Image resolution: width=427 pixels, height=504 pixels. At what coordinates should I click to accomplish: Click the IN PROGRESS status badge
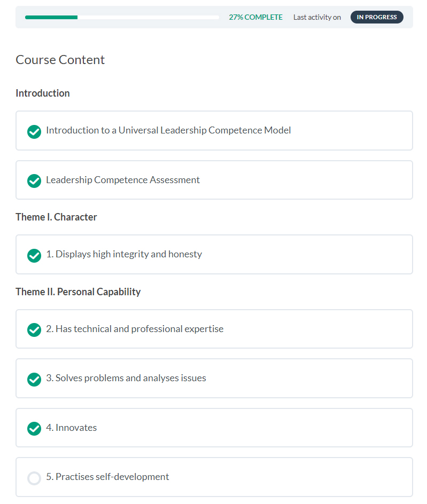377,17
